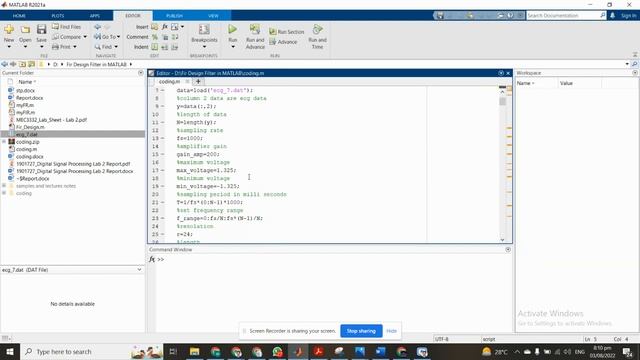Click the Breakpoints icon

click(204, 29)
